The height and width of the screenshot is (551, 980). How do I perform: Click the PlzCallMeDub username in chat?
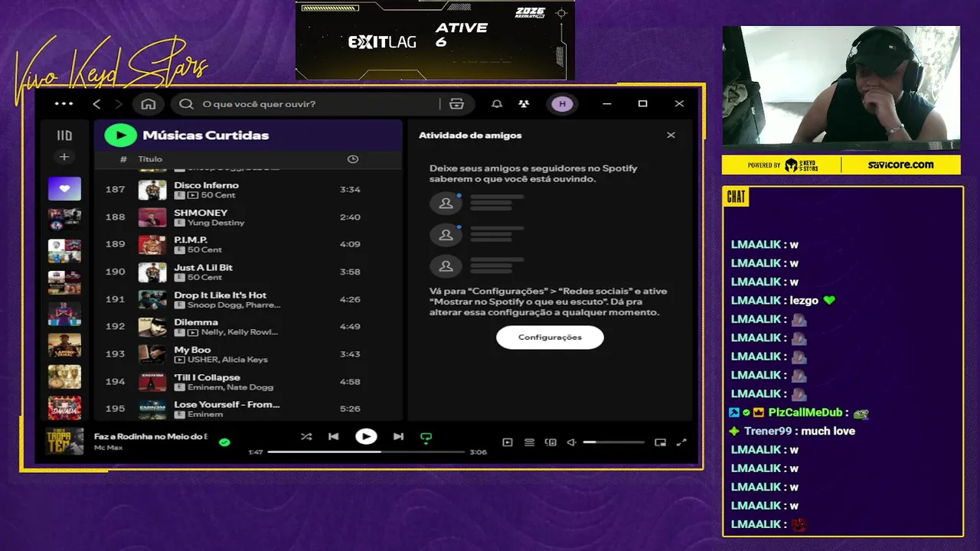coord(804,412)
